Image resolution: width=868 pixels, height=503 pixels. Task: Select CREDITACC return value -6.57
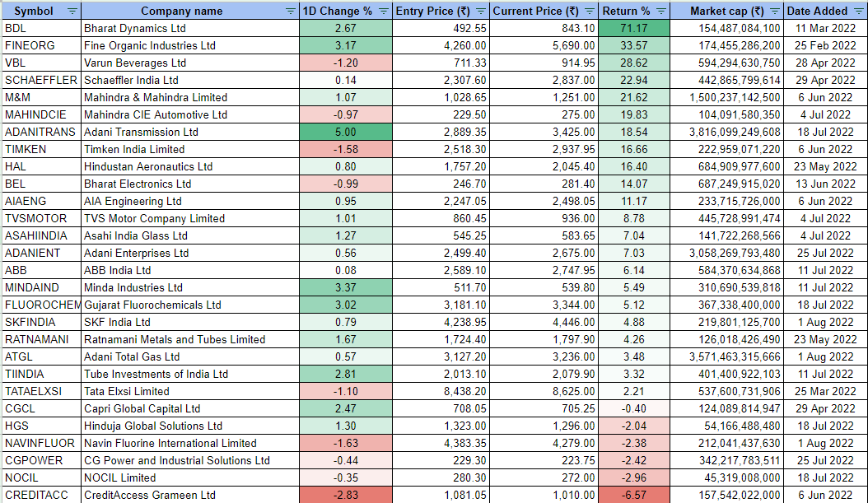coord(634,496)
